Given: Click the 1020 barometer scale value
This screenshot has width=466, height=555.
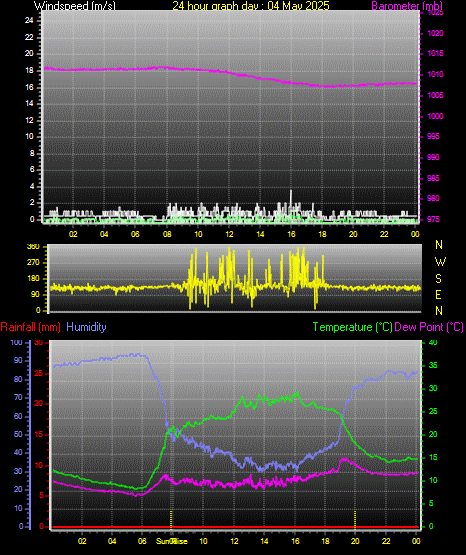Looking at the screenshot, I should pos(435,33).
